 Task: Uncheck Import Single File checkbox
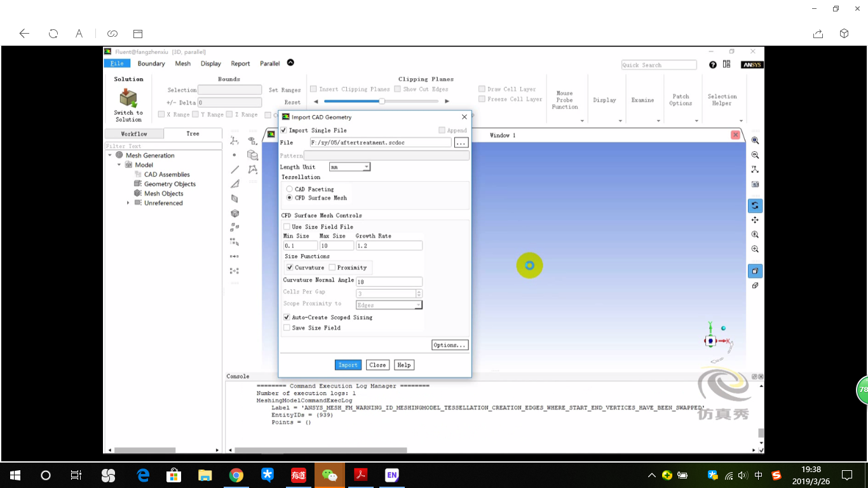284,130
